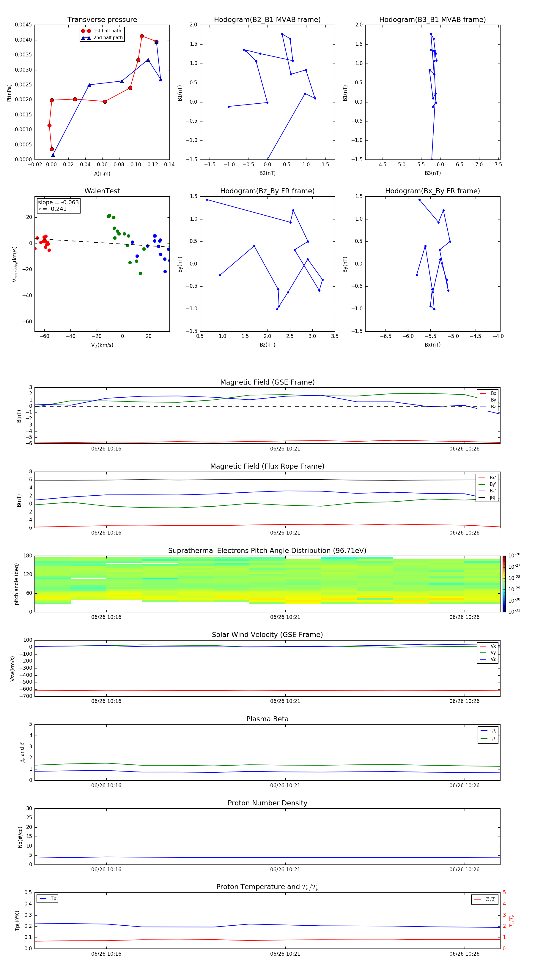This screenshot has width=535, height=980.
Task: Click the 'Hodogram(Bx_By FR frame)' title
Action: pos(432,191)
